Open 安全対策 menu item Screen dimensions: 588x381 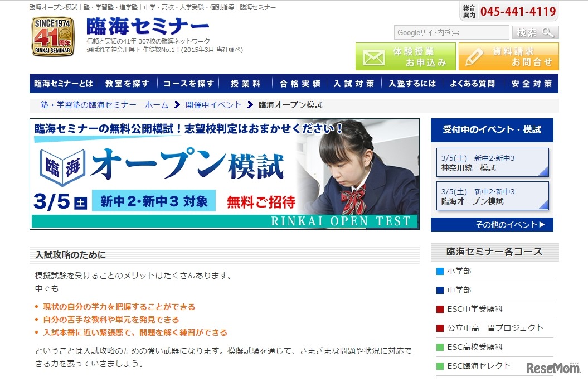531,83
